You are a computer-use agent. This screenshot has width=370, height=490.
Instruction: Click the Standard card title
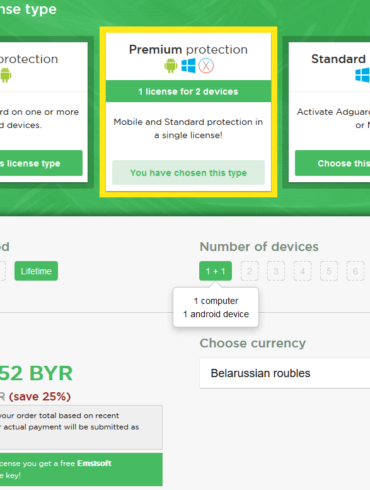click(339, 59)
